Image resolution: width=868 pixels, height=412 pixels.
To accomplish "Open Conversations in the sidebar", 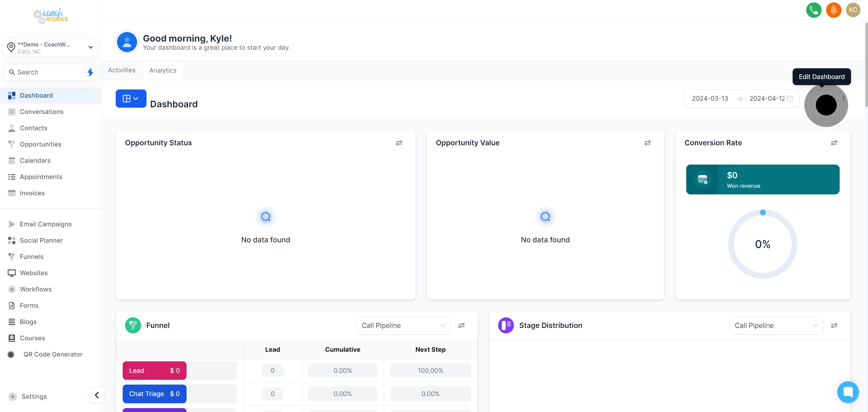I will (x=42, y=112).
